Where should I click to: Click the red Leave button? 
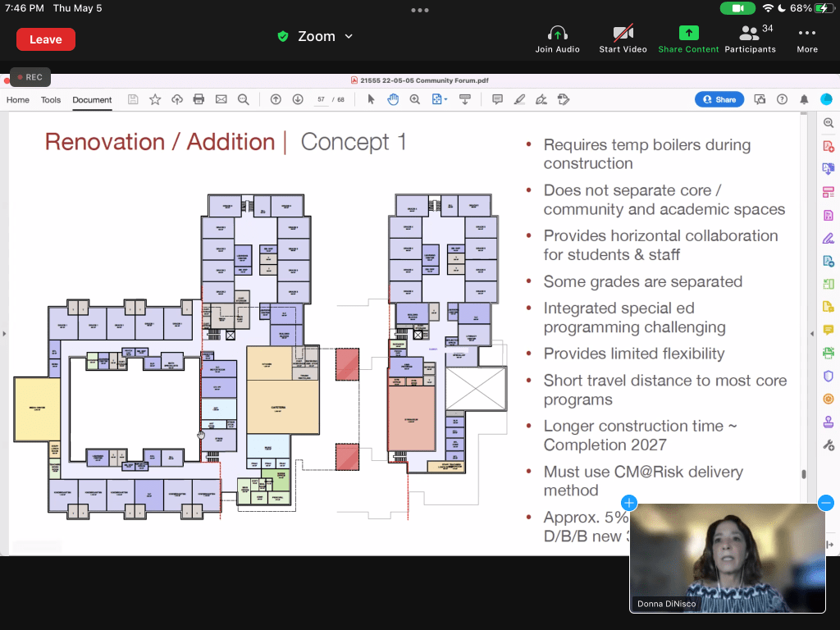(x=46, y=39)
